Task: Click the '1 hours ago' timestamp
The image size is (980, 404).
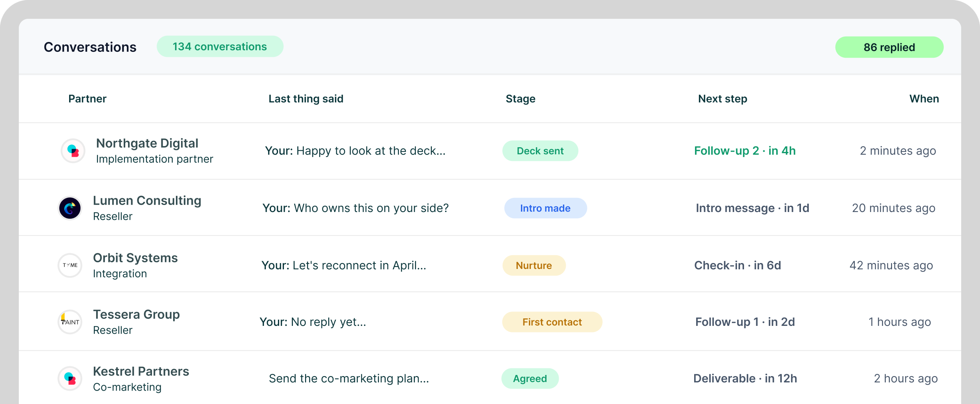Action: 900,322
